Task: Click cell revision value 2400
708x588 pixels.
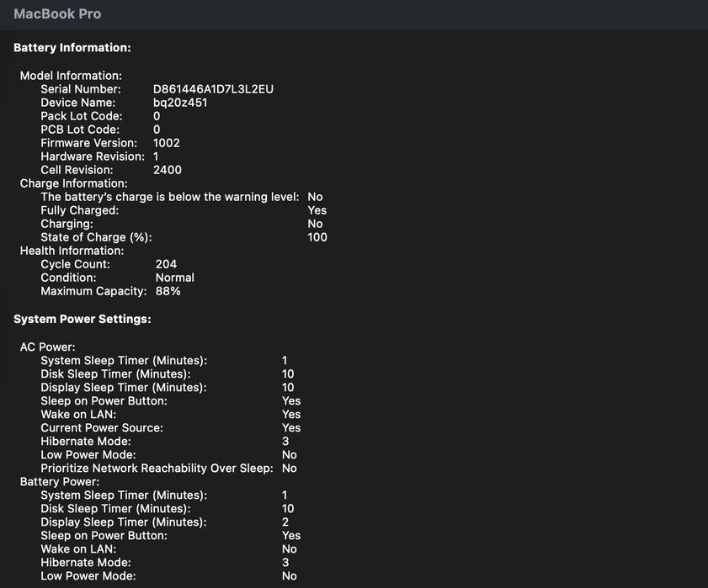Action: pos(168,170)
